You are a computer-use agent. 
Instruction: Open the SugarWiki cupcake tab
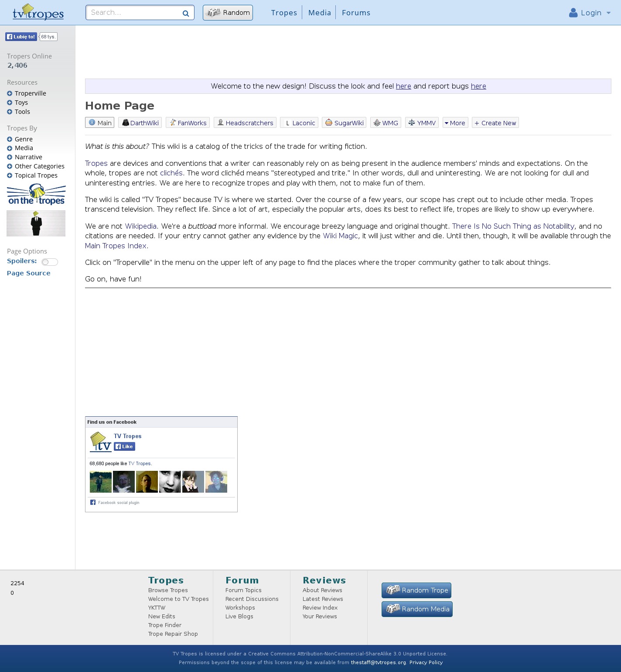[x=344, y=123]
